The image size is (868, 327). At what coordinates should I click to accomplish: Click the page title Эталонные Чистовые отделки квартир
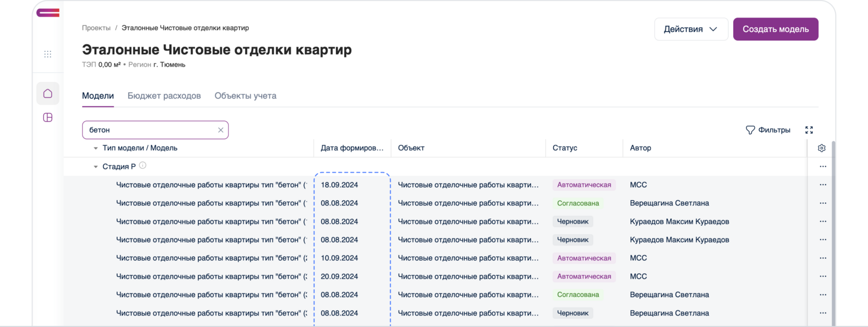(216, 50)
